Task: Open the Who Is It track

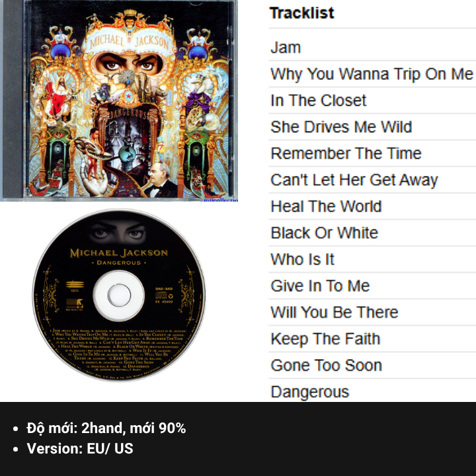Action: click(302, 259)
